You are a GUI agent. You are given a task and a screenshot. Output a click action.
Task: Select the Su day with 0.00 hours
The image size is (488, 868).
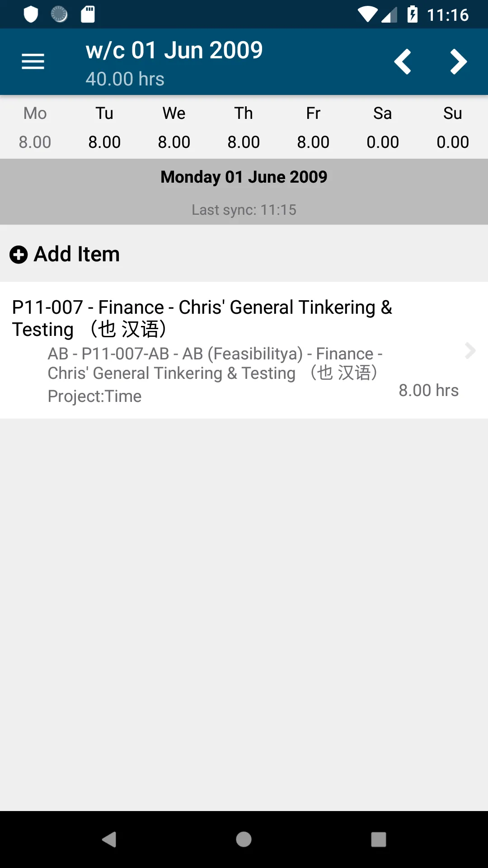(x=453, y=127)
